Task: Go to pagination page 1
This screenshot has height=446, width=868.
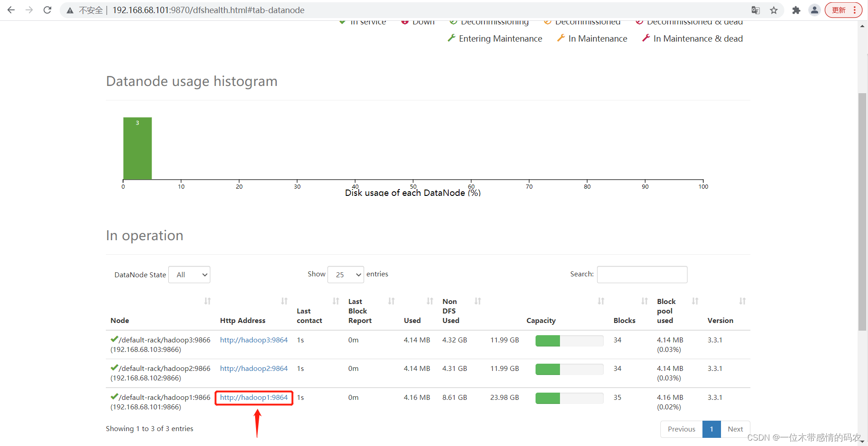Action: (x=711, y=429)
